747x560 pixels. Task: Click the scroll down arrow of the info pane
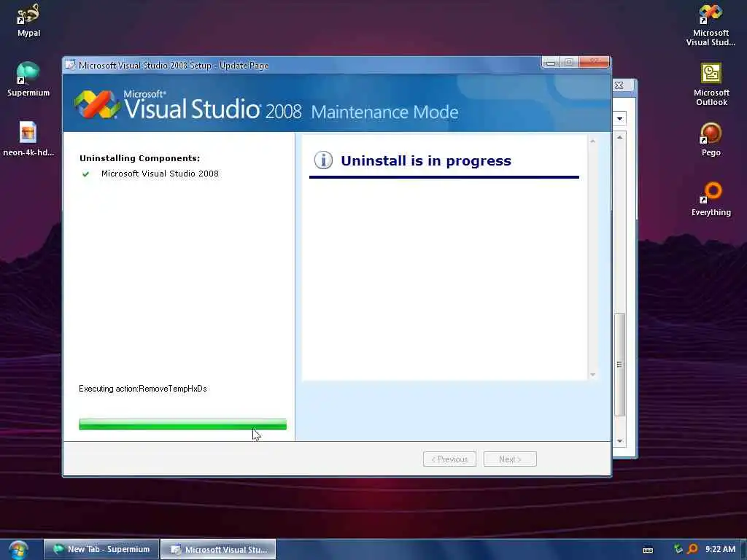coord(592,375)
